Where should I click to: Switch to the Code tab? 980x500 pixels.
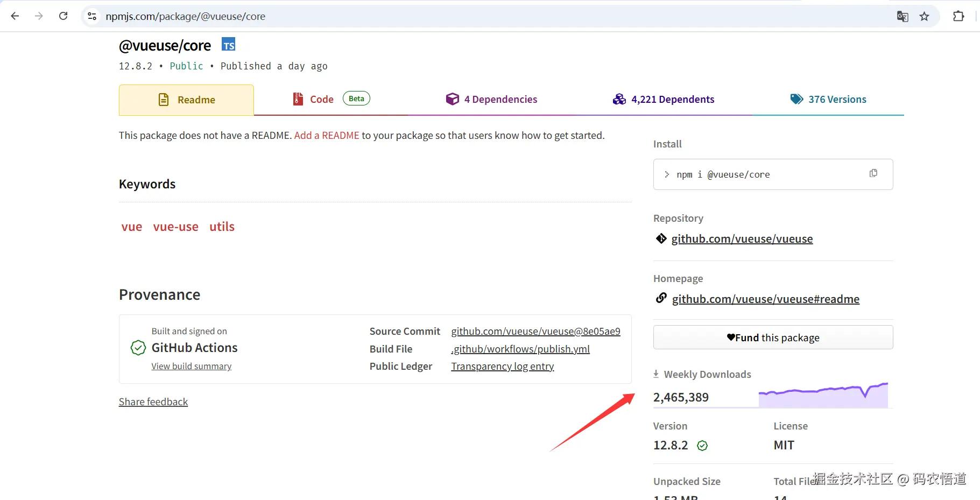[330, 100]
